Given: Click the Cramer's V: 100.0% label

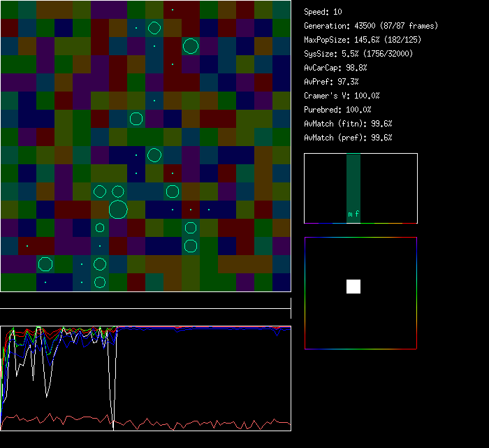Looking at the screenshot, I should point(342,96).
